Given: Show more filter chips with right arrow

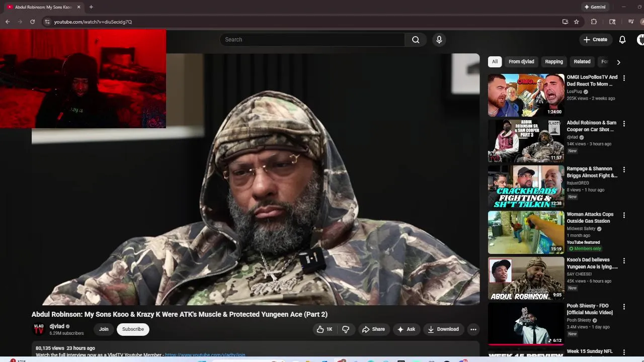Looking at the screenshot, I should click(x=618, y=62).
